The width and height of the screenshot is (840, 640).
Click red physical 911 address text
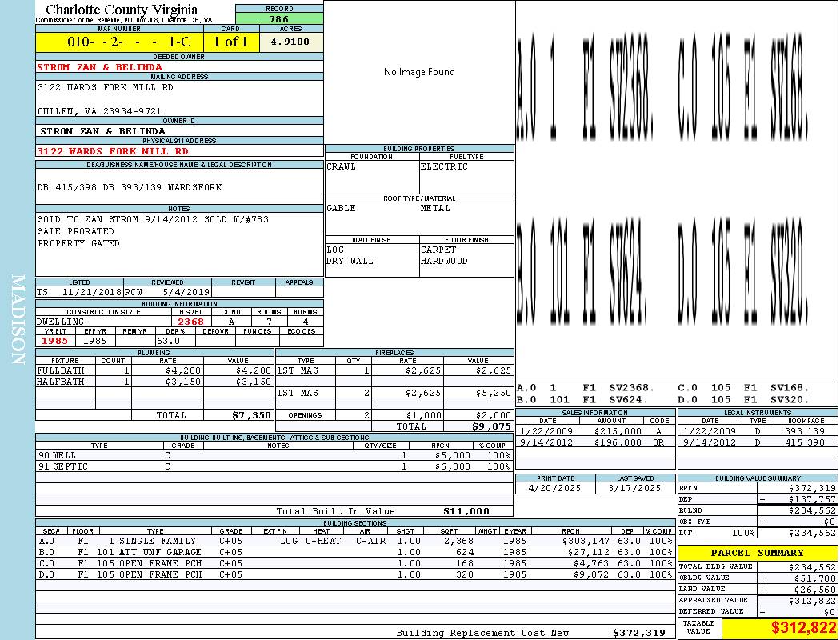113,151
